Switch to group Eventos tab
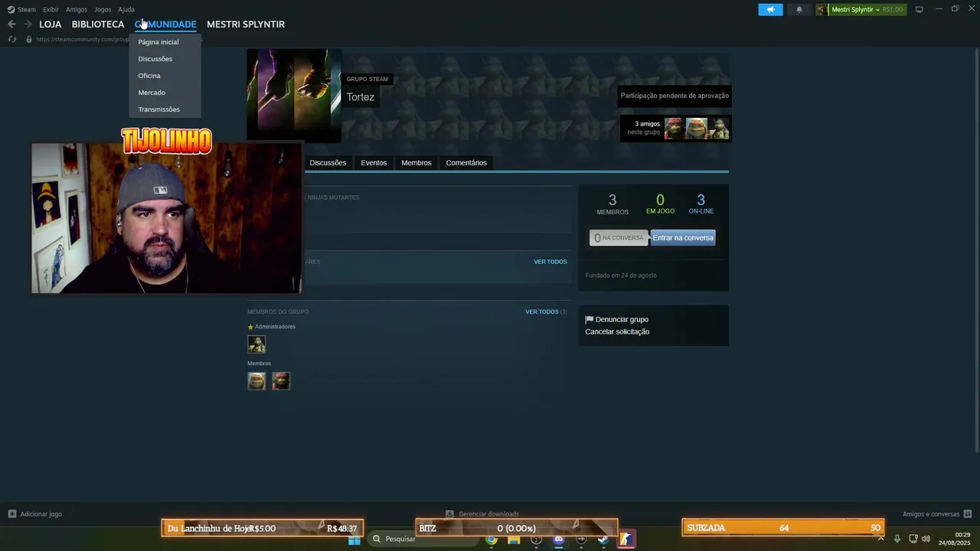Image resolution: width=980 pixels, height=551 pixels. (x=374, y=162)
